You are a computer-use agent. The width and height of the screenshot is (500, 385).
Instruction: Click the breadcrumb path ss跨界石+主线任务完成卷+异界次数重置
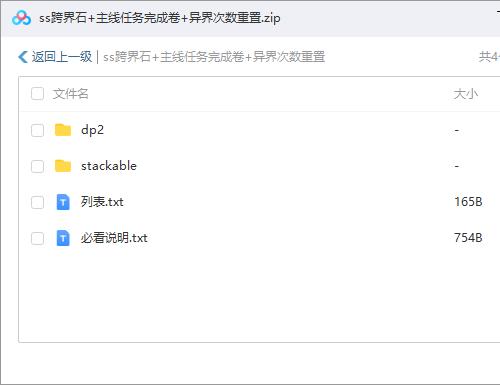pos(214,57)
